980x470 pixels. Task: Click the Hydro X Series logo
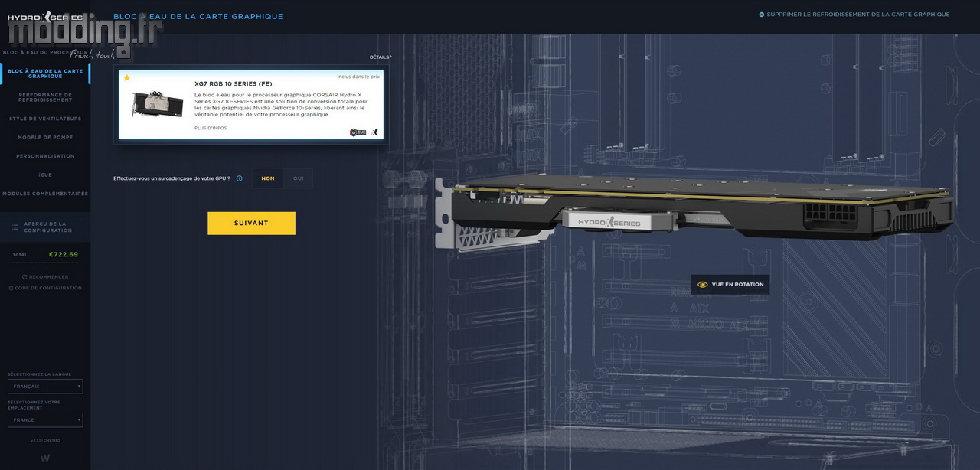coord(45,16)
